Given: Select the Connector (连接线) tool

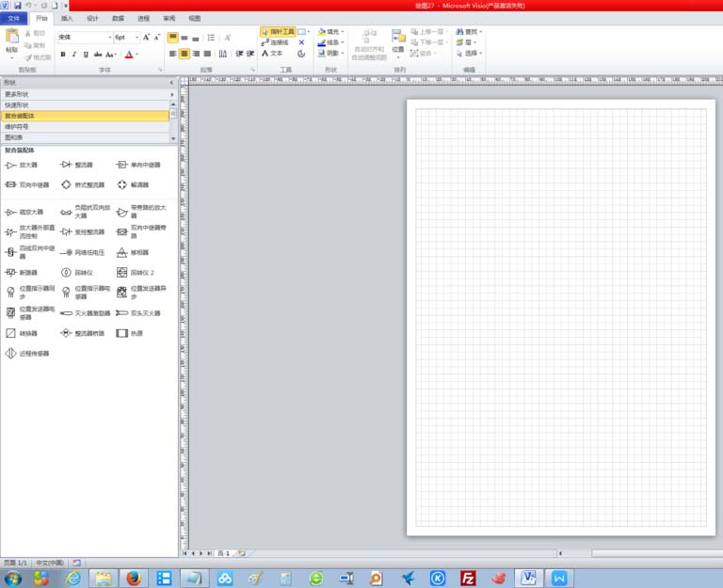Looking at the screenshot, I should [275, 42].
